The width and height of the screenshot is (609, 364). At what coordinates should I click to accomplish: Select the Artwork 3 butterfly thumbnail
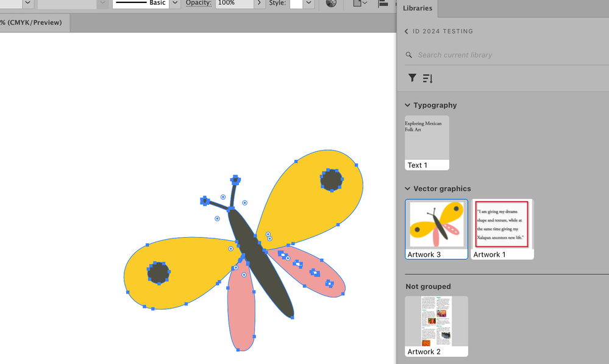pos(436,224)
